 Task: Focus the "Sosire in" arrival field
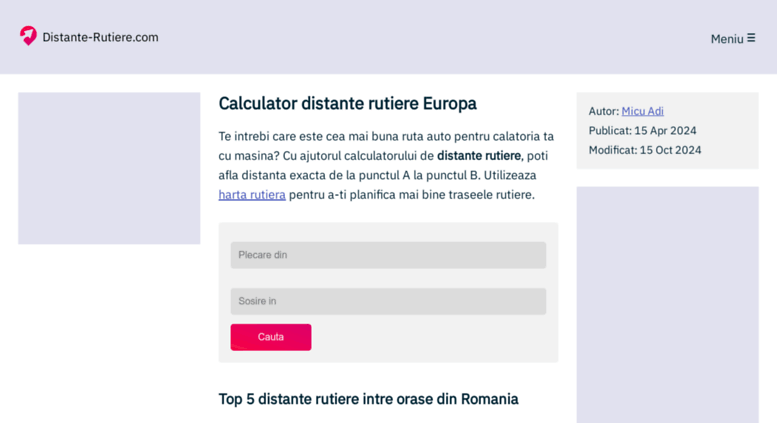coord(388,301)
